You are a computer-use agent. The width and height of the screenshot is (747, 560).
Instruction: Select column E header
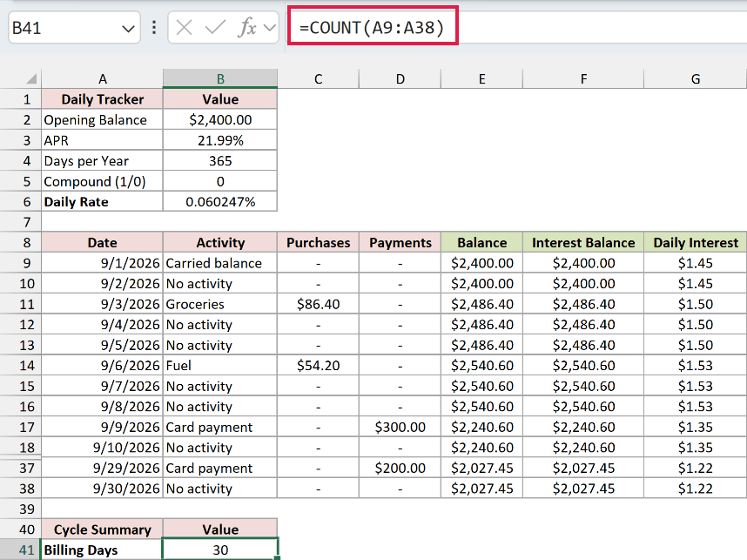pyautogui.click(x=482, y=78)
